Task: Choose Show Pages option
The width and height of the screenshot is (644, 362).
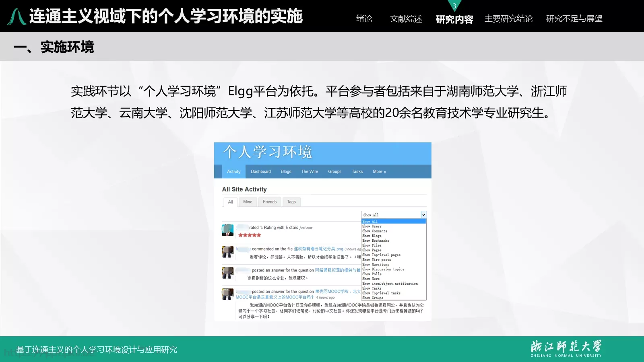Action: [x=394, y=250]
